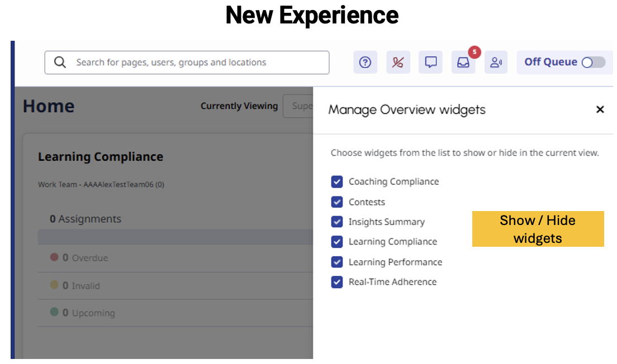Click the user voice activity icon
Screen dimensions: 617x364
click(x=496, y=63)
